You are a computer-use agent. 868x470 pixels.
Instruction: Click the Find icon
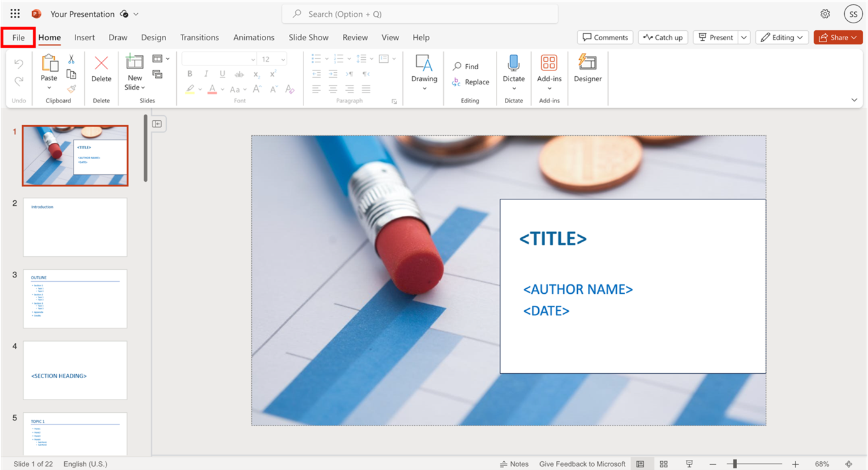coord(466,65)
